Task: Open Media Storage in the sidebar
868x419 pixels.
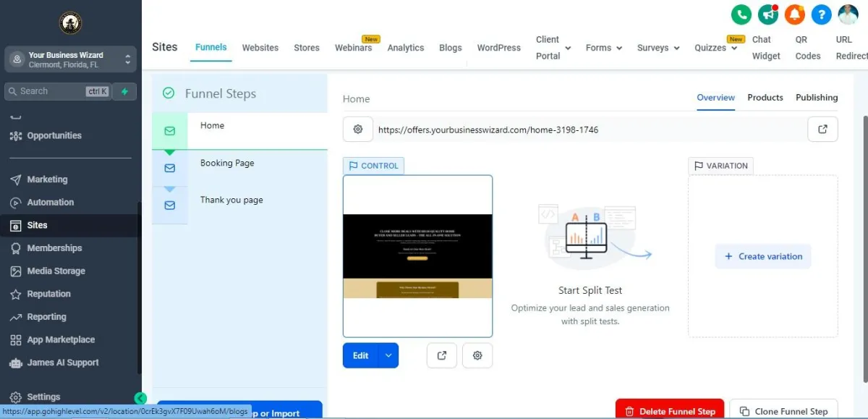Action: (x=56, y=271)
